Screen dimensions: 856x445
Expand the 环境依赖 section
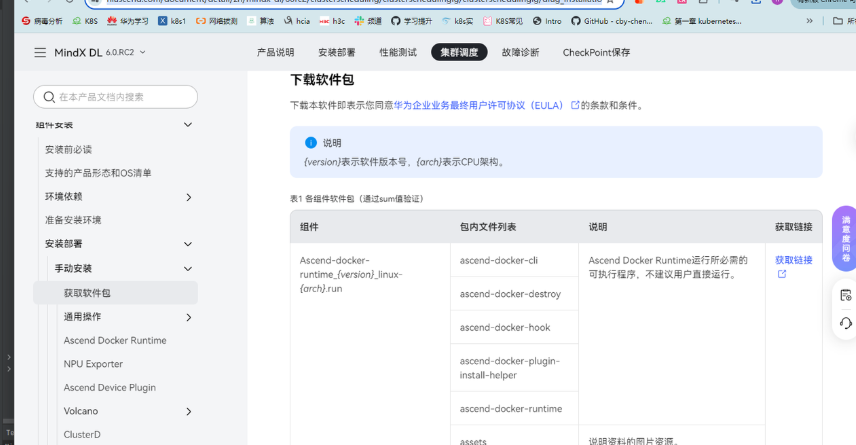pos(188,197)
